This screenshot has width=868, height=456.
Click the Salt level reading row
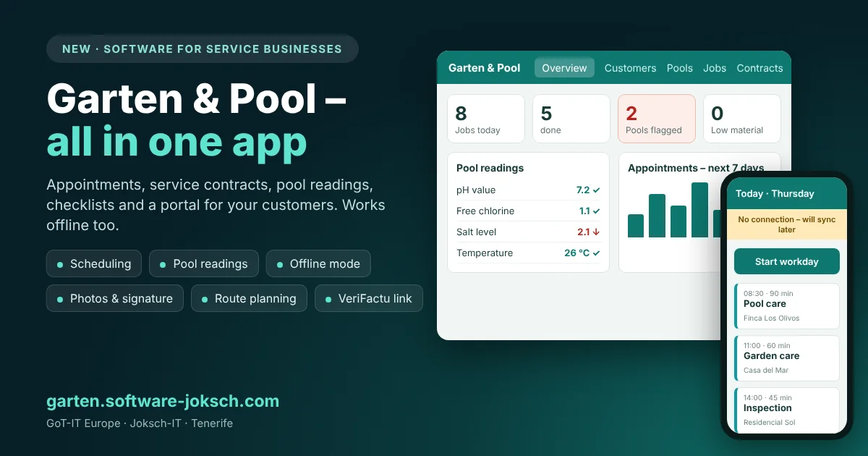tap(528, 232)
